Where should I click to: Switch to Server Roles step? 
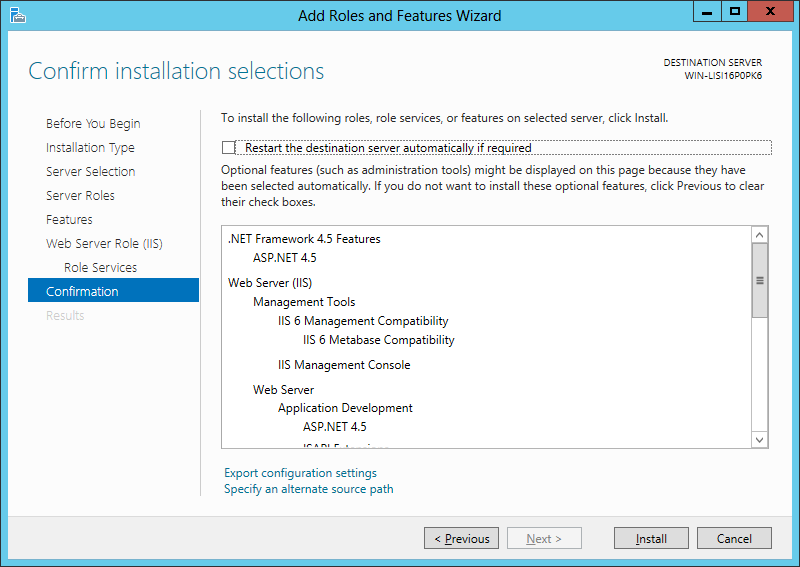pos(80,195)
